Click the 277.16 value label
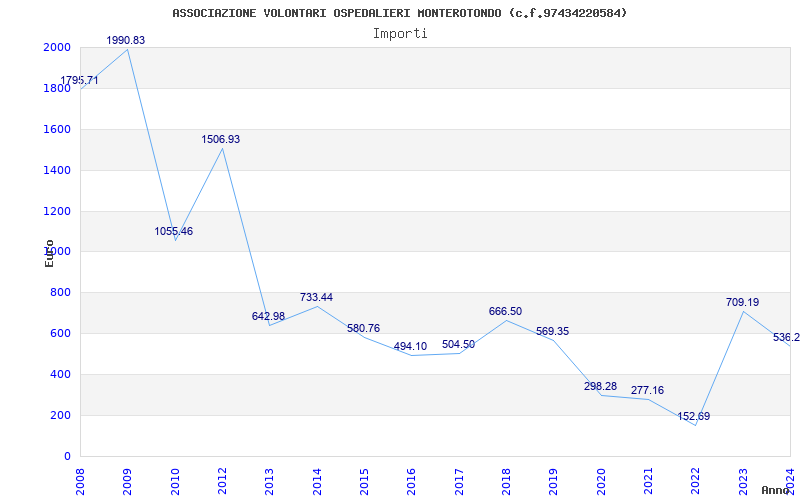Screen dimensions: 800x500 coord(647,390)
